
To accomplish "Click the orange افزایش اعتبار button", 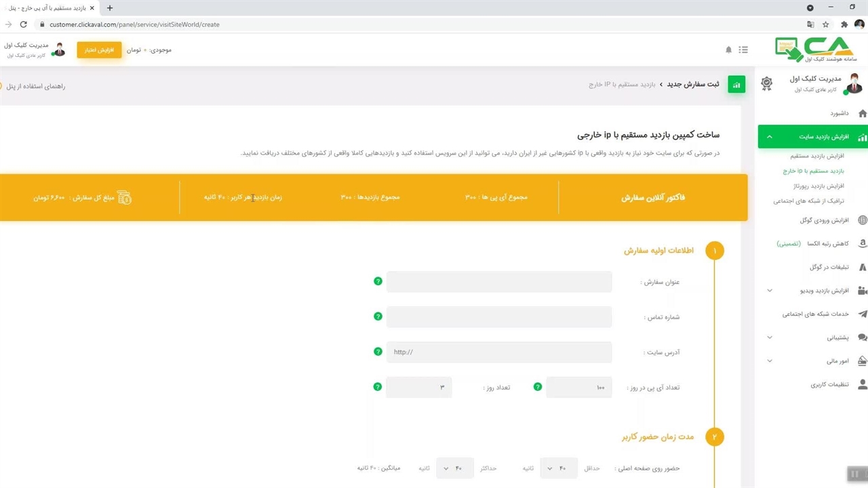I will pyautogui.click(x=99, y=50).
